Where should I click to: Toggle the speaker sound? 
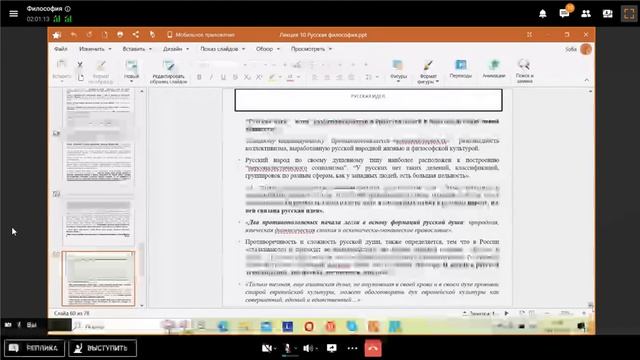click(x=308, y=348)
